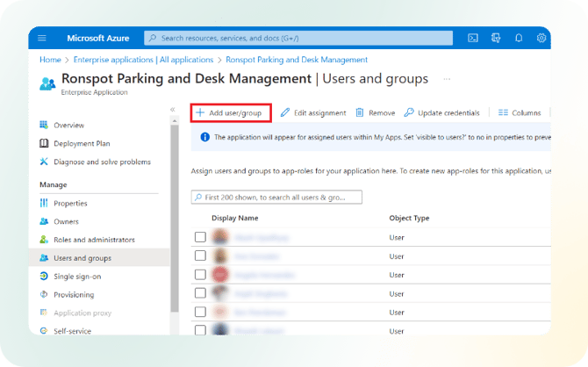Click the Overview grid icon in sidebar
This screenshot has height=367, width=588.
tap(44, 125)
